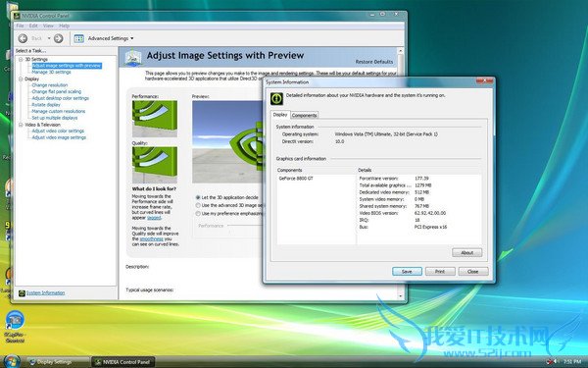Select 'Change flat panel scaling' tree item
Screen dimensions: 588x368
(56, 91)
